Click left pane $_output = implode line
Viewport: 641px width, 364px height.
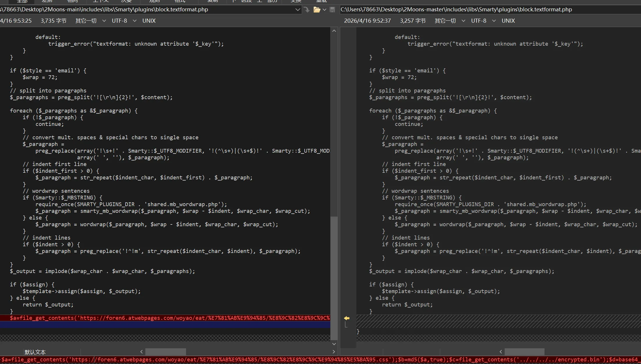point(102,271)
